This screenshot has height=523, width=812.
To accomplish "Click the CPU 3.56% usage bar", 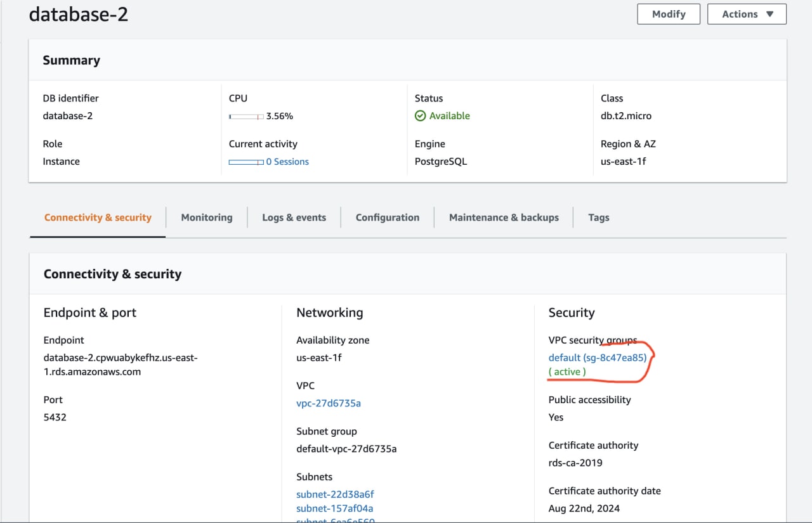I will 246,117.
